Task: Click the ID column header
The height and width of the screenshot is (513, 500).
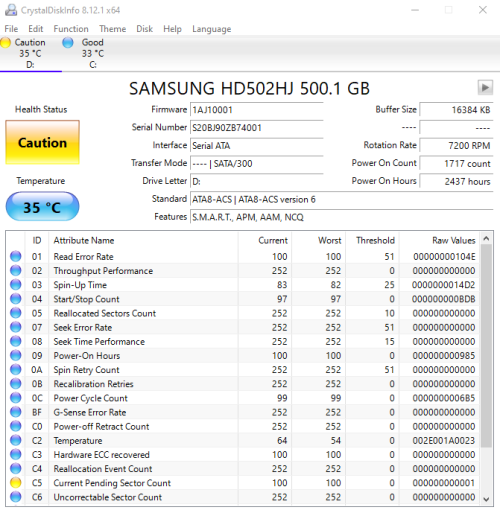Action: click(37, 240)
